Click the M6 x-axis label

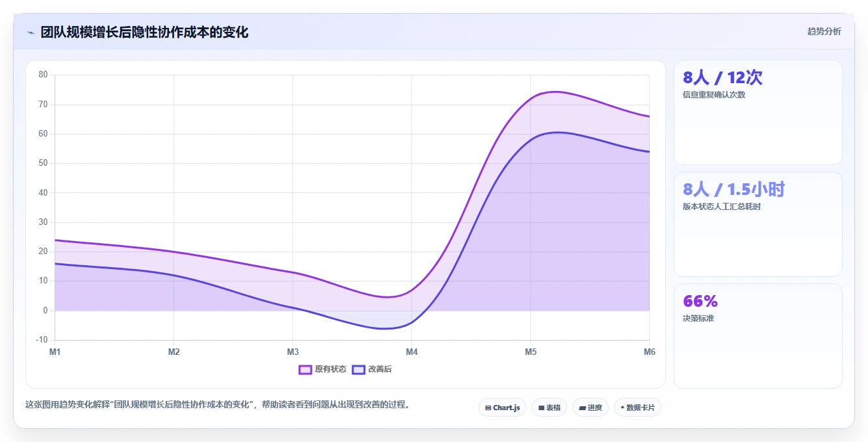pos(649,352)
